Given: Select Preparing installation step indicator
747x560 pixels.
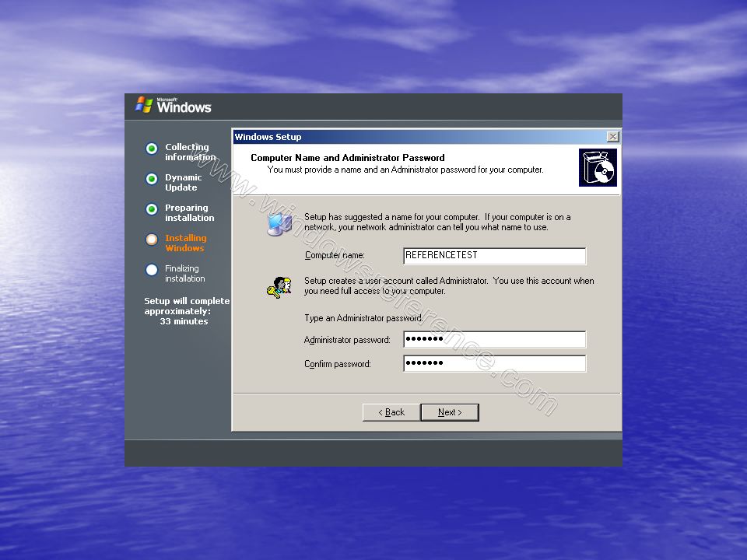Looking at the screenshot, I should coord(152,209).
